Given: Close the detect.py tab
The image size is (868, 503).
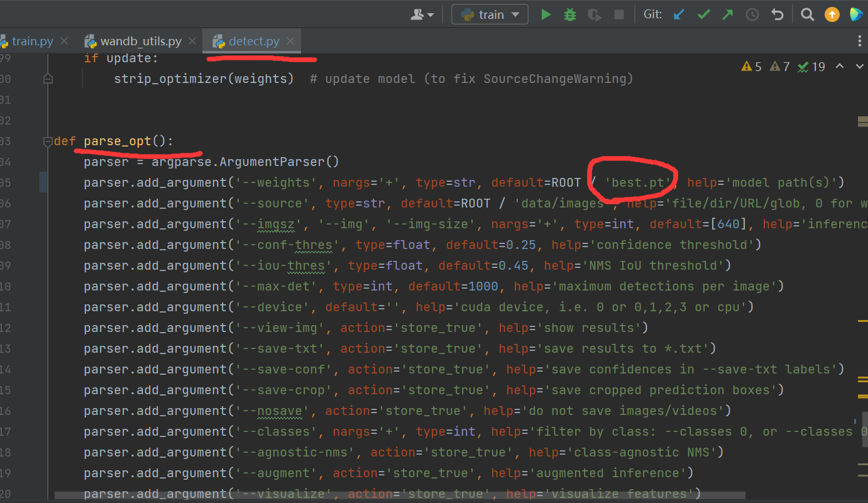Looking at the screenshot, I should coord(290,41).
